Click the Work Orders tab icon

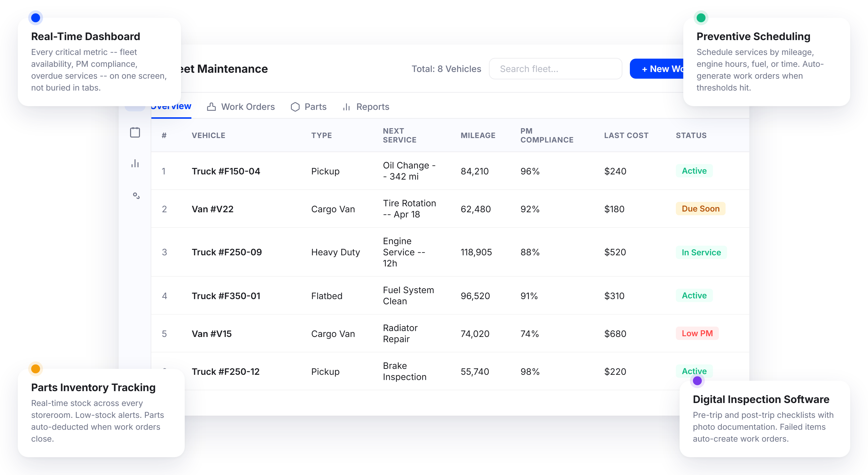click(212, 107)
